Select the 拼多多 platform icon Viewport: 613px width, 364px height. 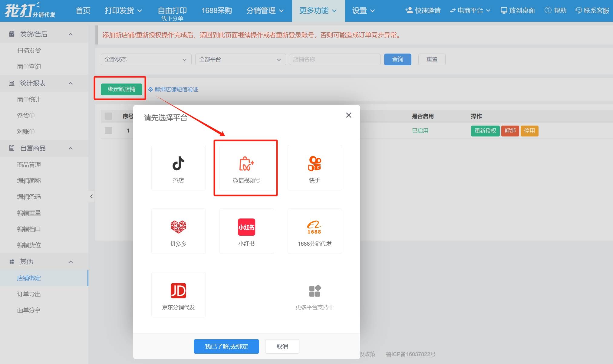(x=178, y=227)
